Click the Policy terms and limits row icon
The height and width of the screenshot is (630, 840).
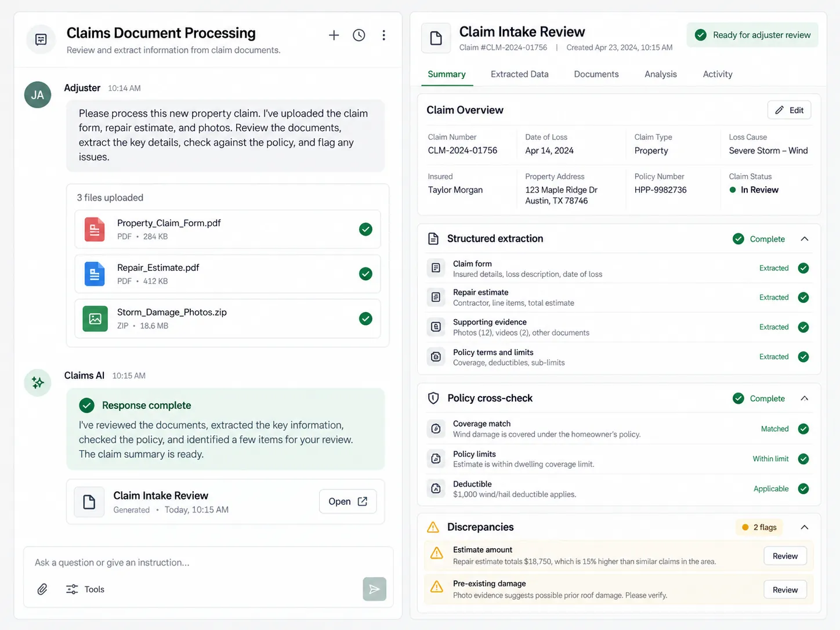click(436, 357)
